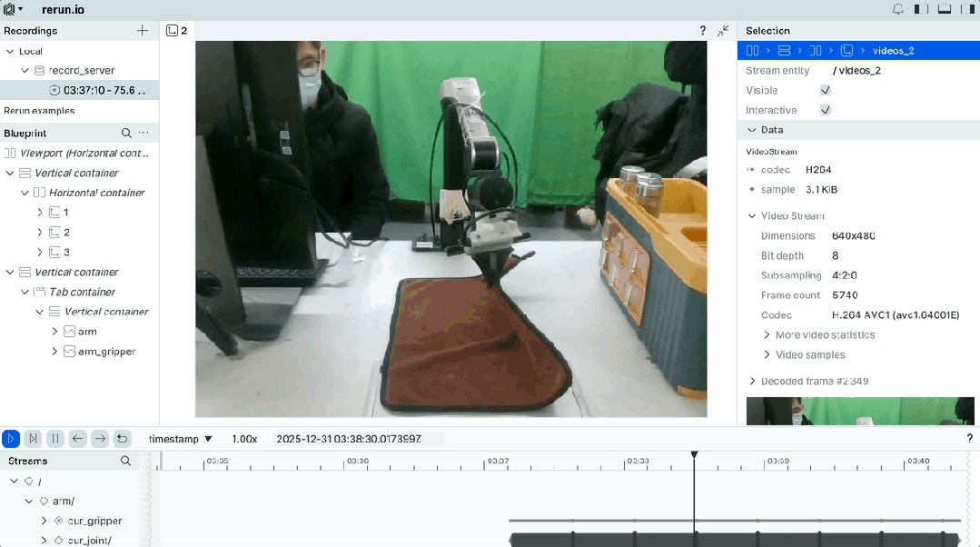The image size is (980, 547).
Task: Pause playback with the pause button
Action: [x=54, y=439]
